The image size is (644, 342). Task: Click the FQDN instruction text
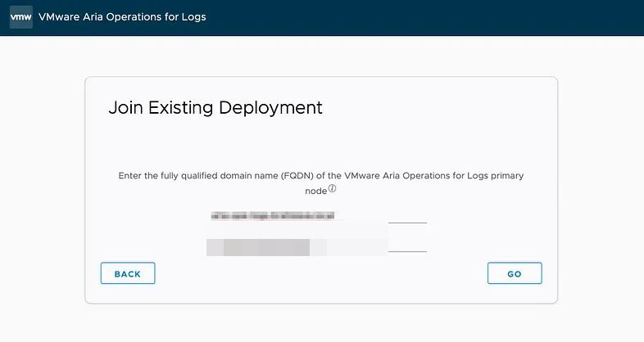click(321, 176)
